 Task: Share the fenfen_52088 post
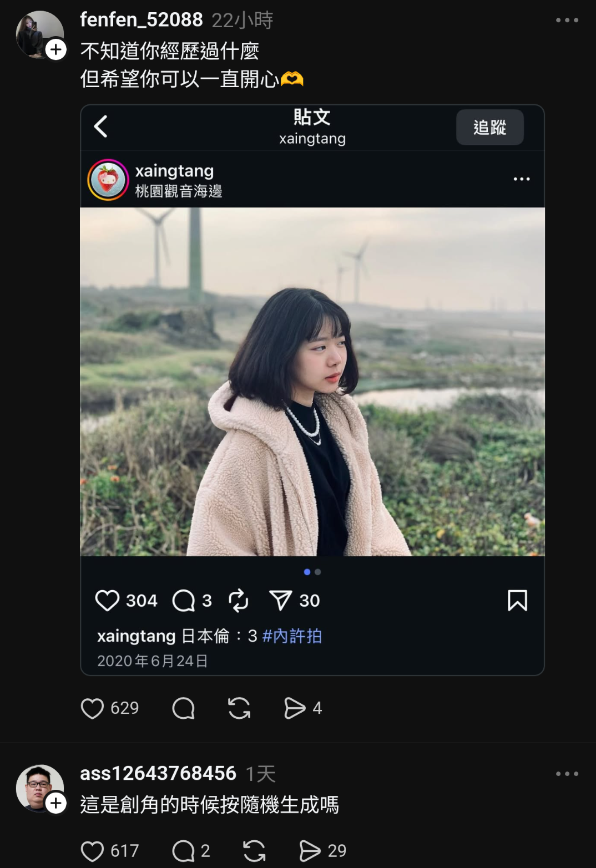[294, 708]
